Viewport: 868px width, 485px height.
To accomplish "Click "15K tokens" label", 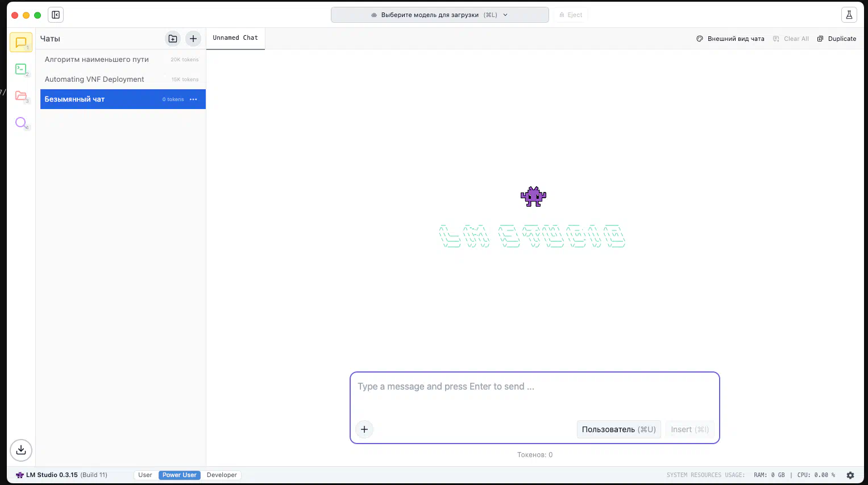I will [185, 80].
